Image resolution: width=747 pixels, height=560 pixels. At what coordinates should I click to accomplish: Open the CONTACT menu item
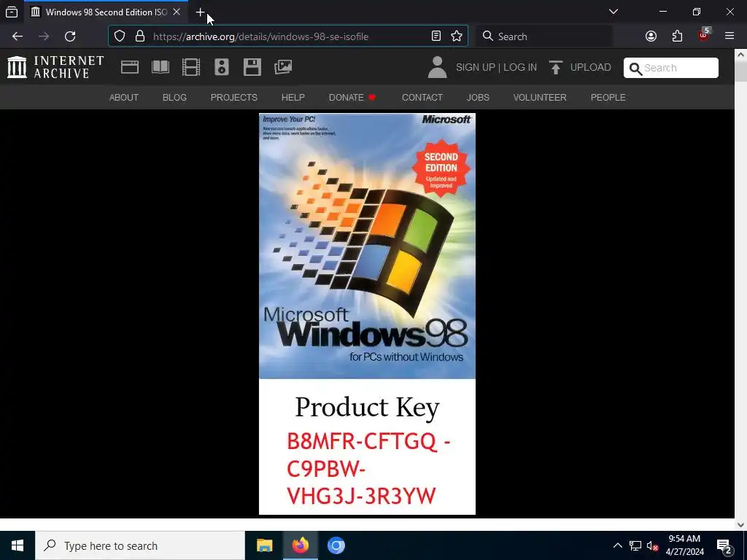tap(422, 98)
